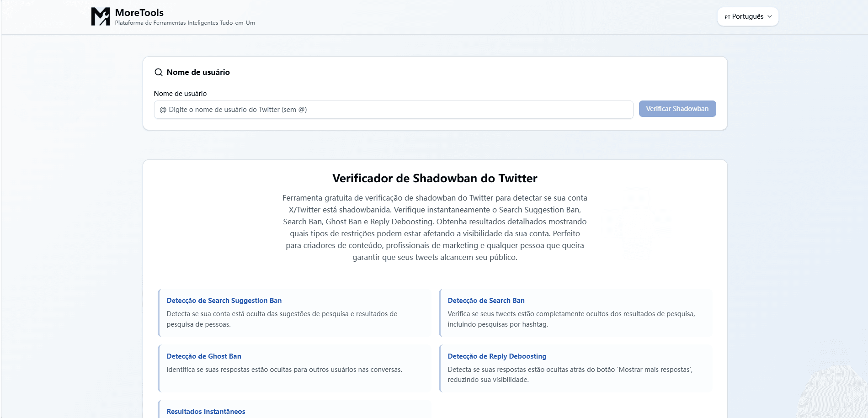Click the MoreTools logo icon

[100, 16]
